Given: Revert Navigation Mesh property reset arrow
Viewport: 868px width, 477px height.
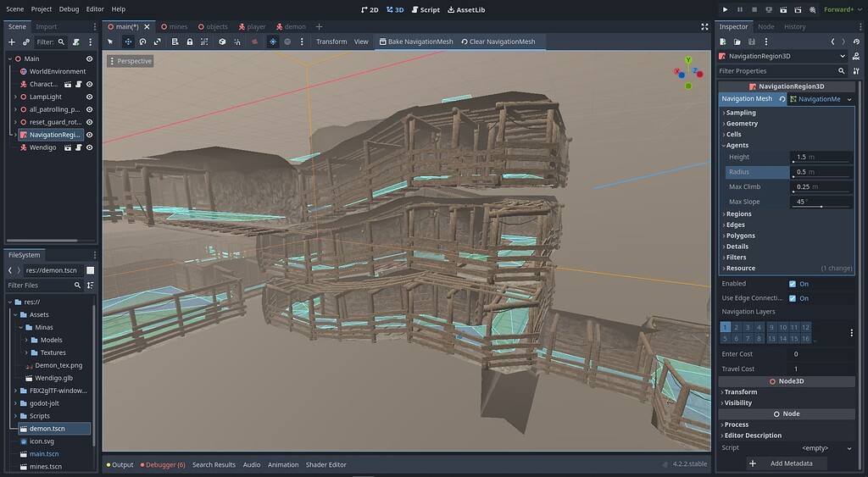Looking at the screenshot, I should click(782, 99).
